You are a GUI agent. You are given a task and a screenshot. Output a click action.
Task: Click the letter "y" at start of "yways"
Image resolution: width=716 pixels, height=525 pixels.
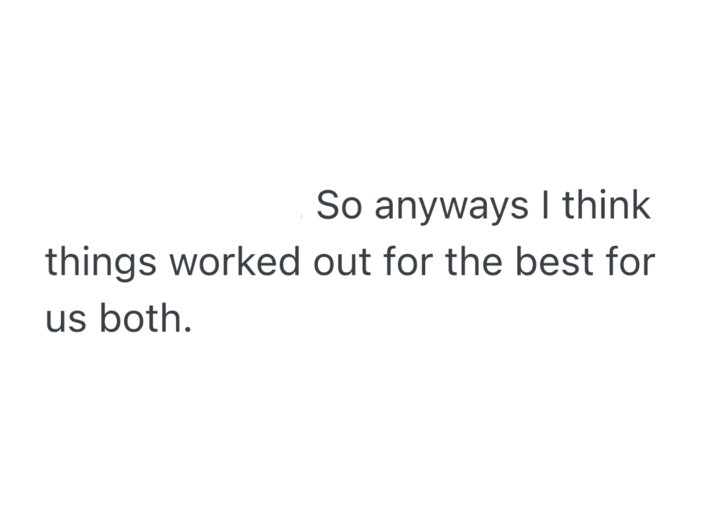click(x=421, y=210)
